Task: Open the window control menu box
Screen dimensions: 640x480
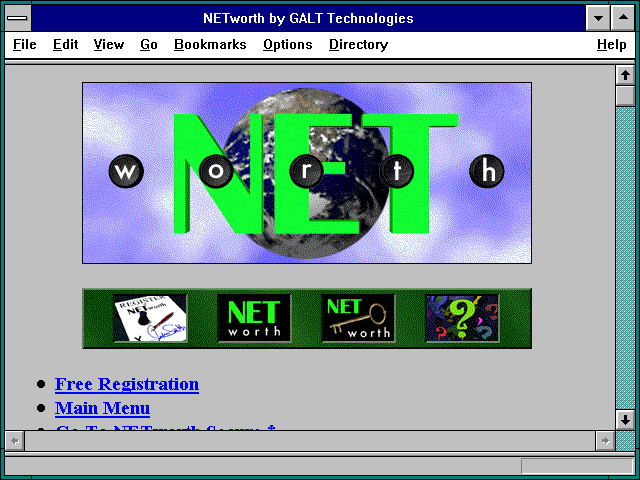Action: point(18,18)
